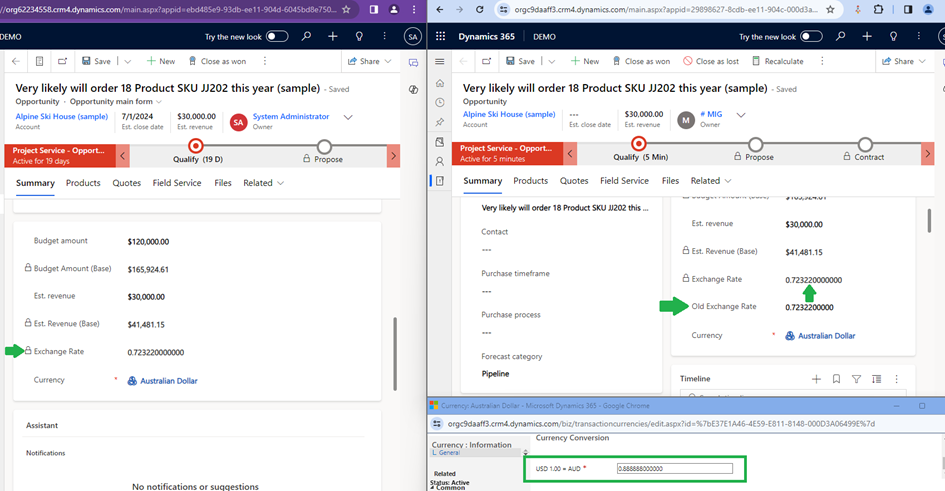Click Recalculate in right window toolbar
This screenshot has height=491, width=945.
(x=777, y=61)
